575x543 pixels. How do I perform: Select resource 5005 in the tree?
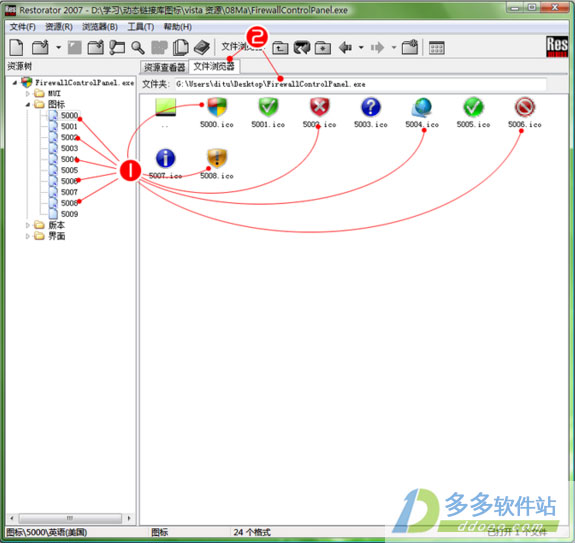tap(69, 170)
